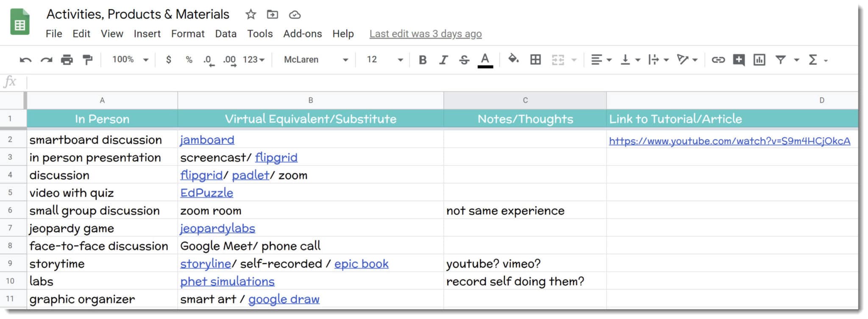Screen dimensions: 868x319
Task: Open the EdPuzzle link
Action: tap(206, 193)
